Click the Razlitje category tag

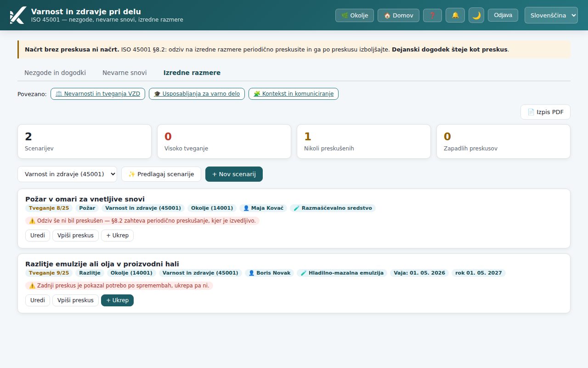(x=90, y=273)
